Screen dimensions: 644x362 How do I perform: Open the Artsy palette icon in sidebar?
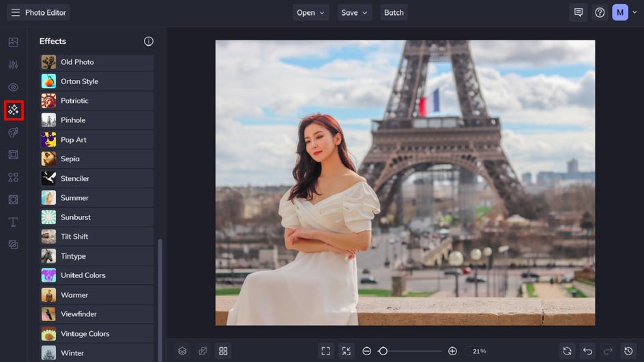(13, 133)
